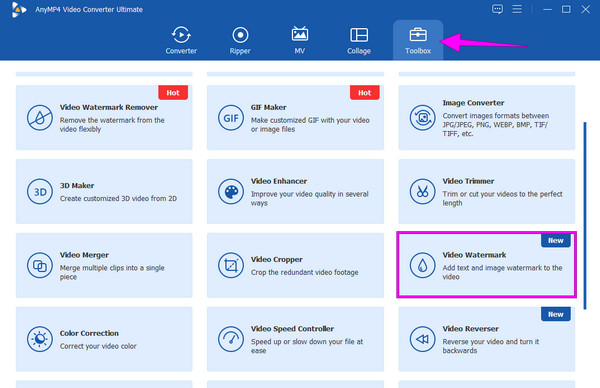Screen dimensions: 600x388
Task: Click the vertical scrollbar thumb
Action: 585,215
